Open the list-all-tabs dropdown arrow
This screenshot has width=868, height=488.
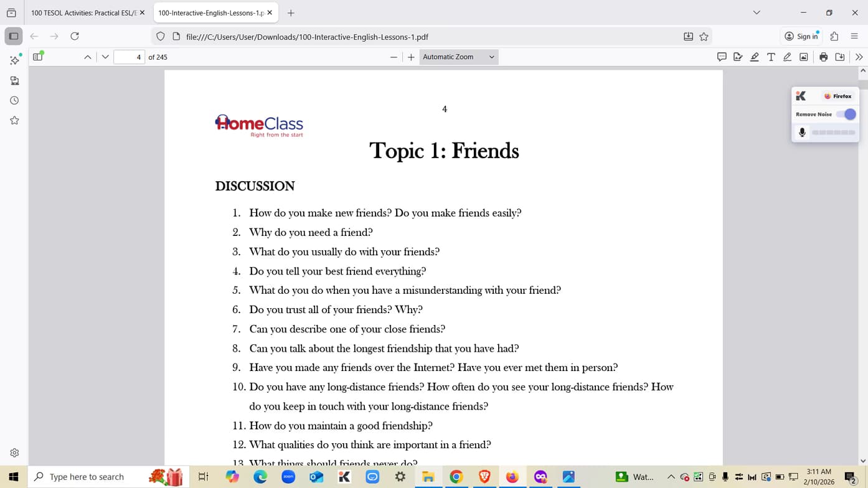(756, 12)
